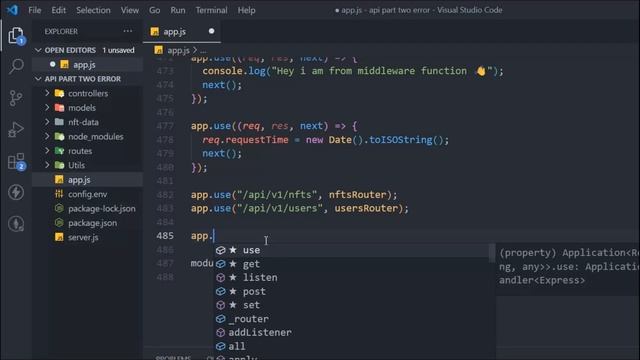Viewport: 640px width, 360px height.
Task: Click line number 485 in gutter
Action: [x=165, y=236]
